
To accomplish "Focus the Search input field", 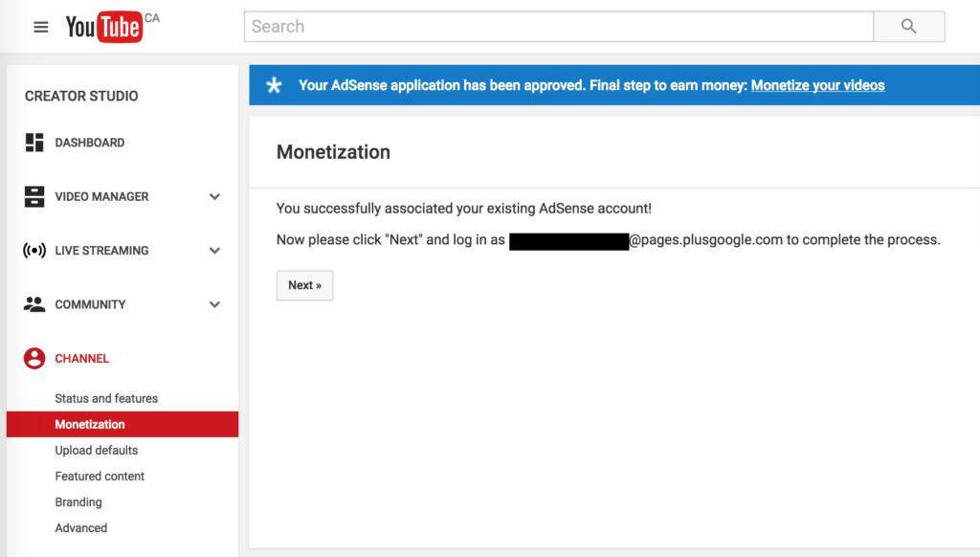I will tap(558, 27).
